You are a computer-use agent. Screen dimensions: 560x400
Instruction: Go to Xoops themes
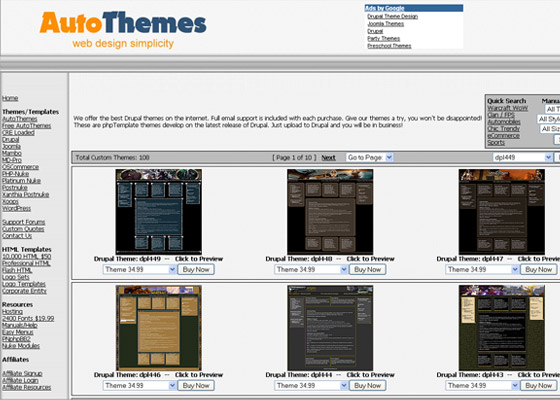point(10,201)
